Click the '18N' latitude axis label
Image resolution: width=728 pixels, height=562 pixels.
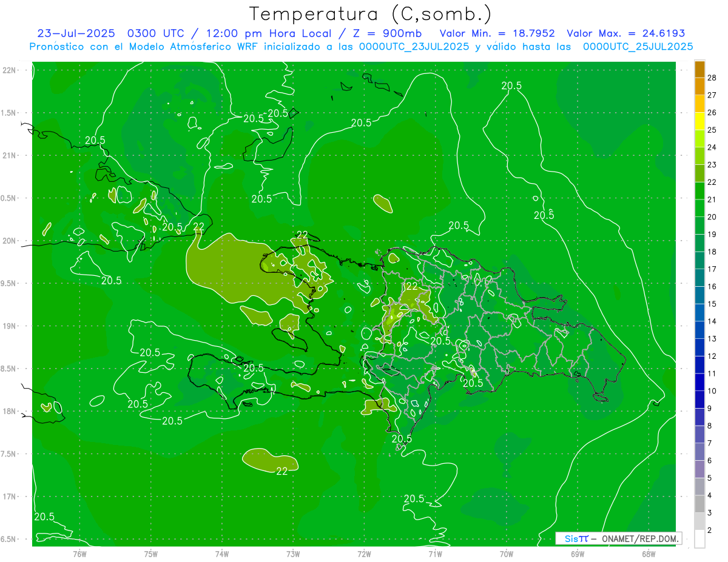[x=10, y=411]
